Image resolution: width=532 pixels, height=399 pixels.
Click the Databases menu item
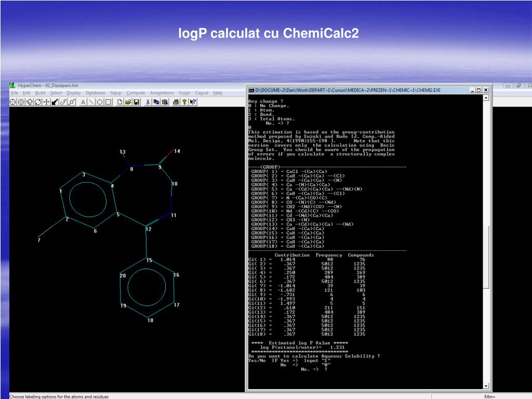pos(95,93)
